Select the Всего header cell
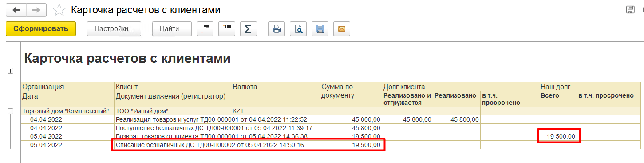Image resolution: width=644 pixels, height=163 pixels. (557, 99)
